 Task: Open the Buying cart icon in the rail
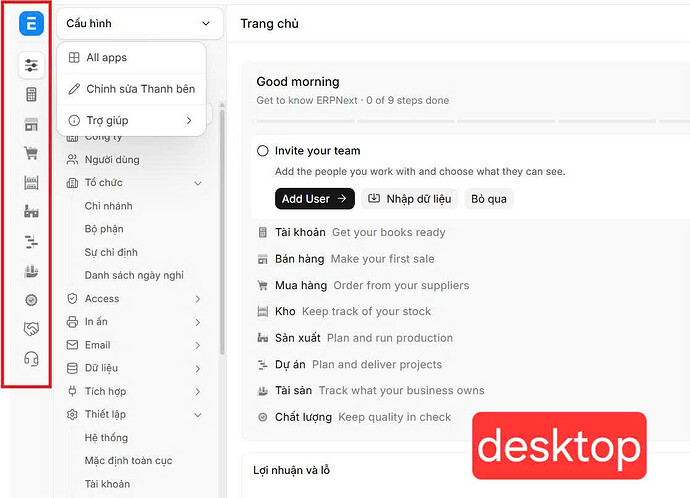point(31,153)
